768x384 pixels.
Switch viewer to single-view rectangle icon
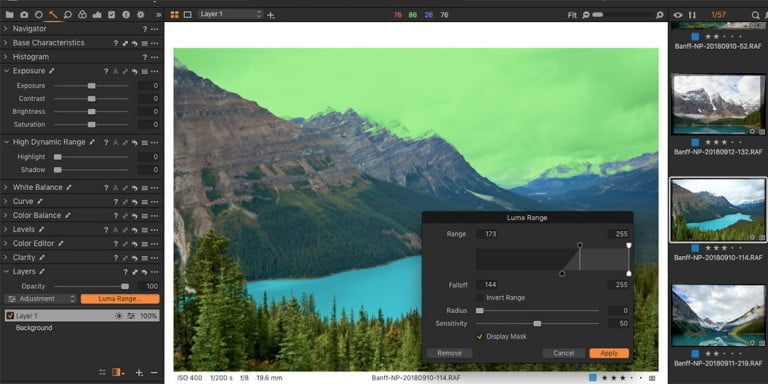pyautogui.click(x=187, y=15)
